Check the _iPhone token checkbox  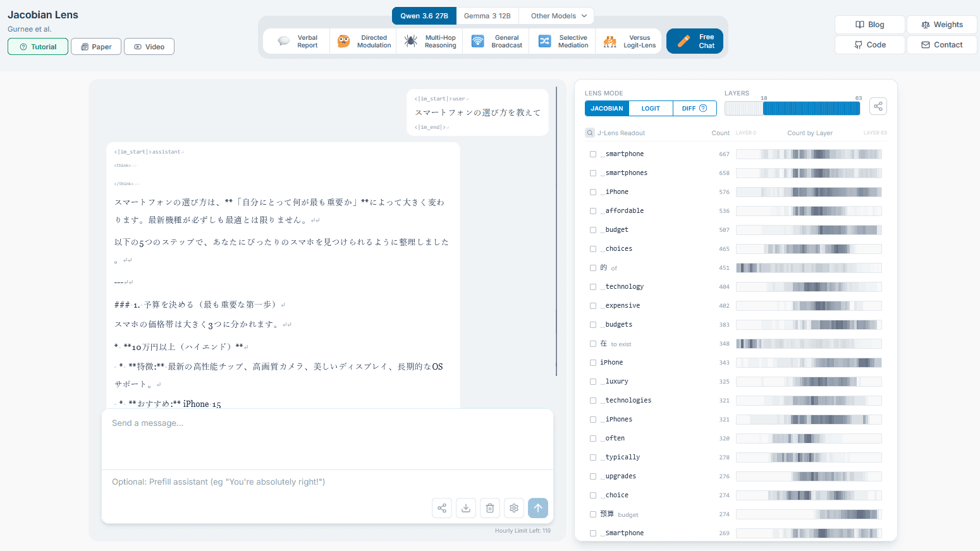tap(593, 192)
